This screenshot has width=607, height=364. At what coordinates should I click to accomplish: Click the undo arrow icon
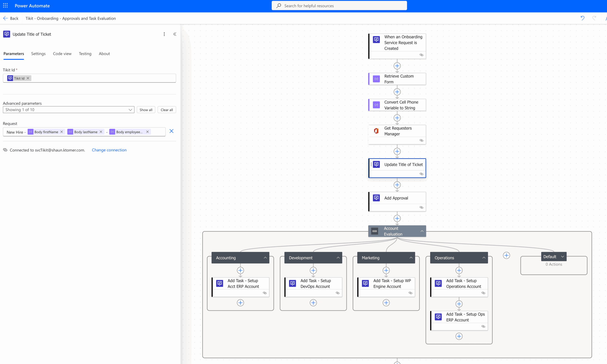click(x=582, y=18)
